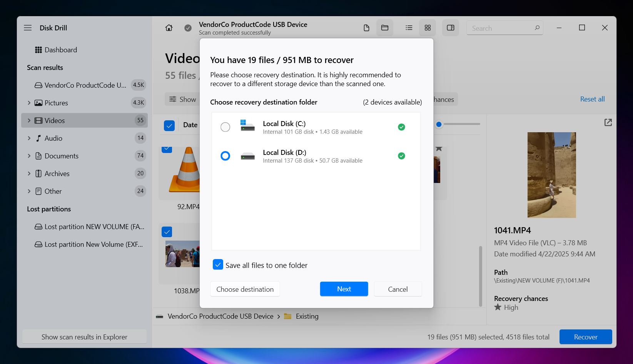
Task: Switch to folder view icon
Action: point(385,28)
